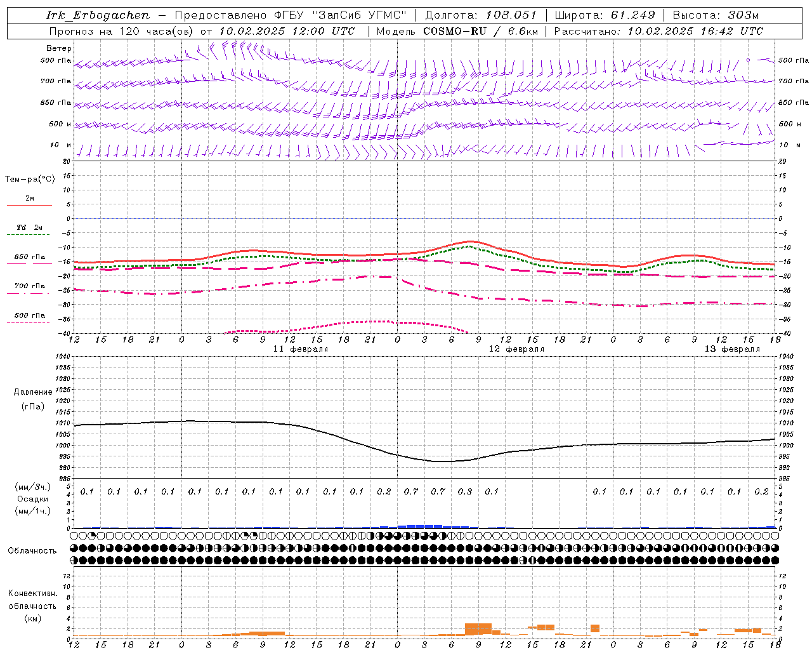Click the right temperature axis value -40
Image resolution: width=812 pixels, height=650 pixels.
pyautogui.click(x=785, y=334)
